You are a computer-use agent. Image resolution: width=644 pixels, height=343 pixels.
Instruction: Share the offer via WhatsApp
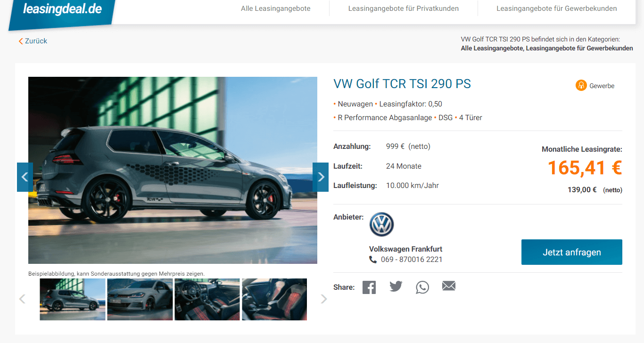pos(422,287)
